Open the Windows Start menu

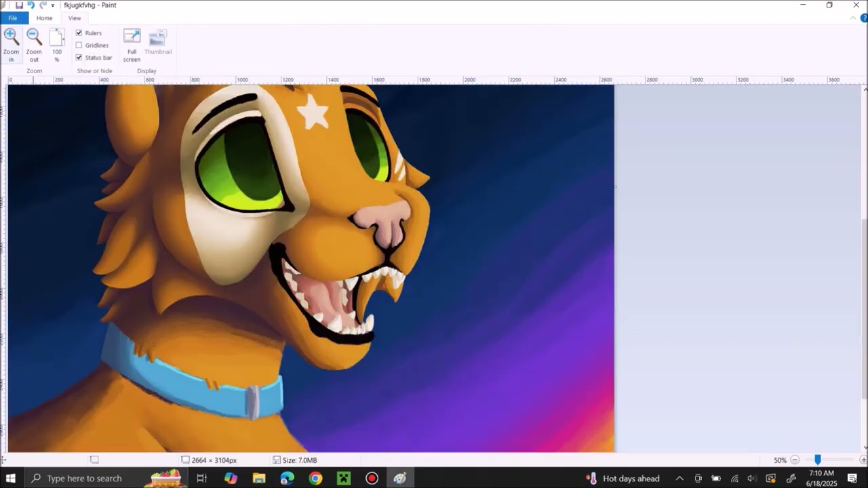click(11, 479)
